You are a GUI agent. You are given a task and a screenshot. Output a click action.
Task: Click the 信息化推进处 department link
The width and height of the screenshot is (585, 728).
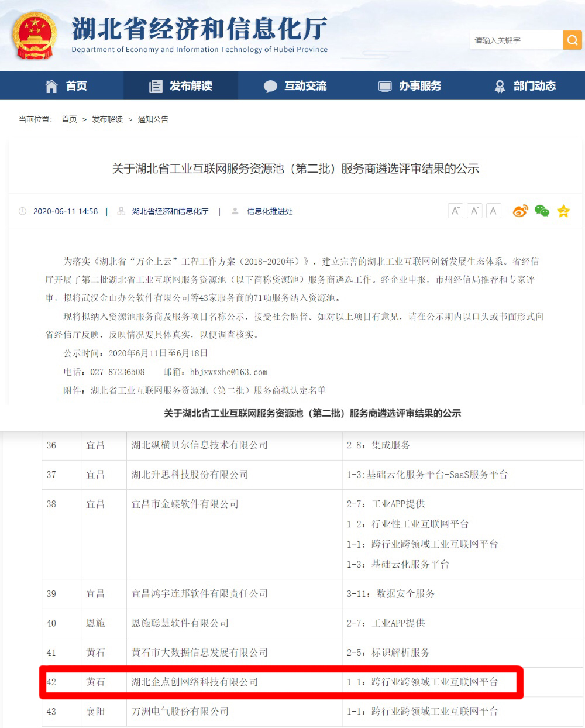pyautogui.click(x=270, y=211)
